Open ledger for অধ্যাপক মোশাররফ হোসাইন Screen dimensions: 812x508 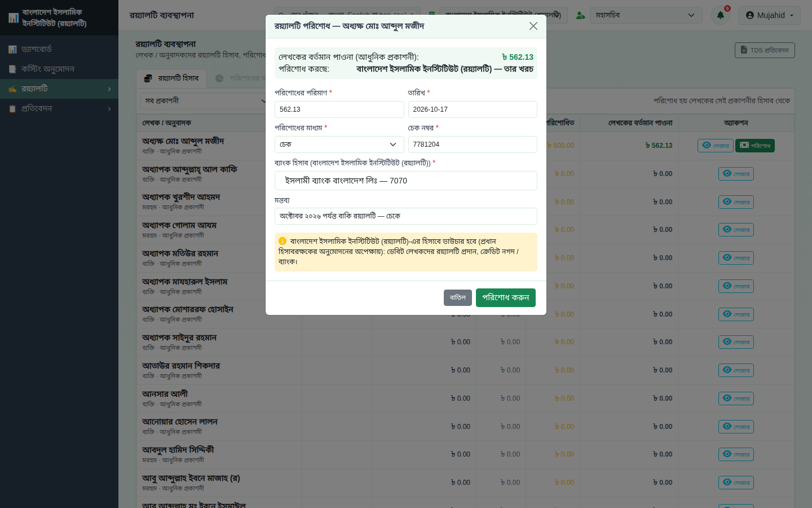(736, 314)
